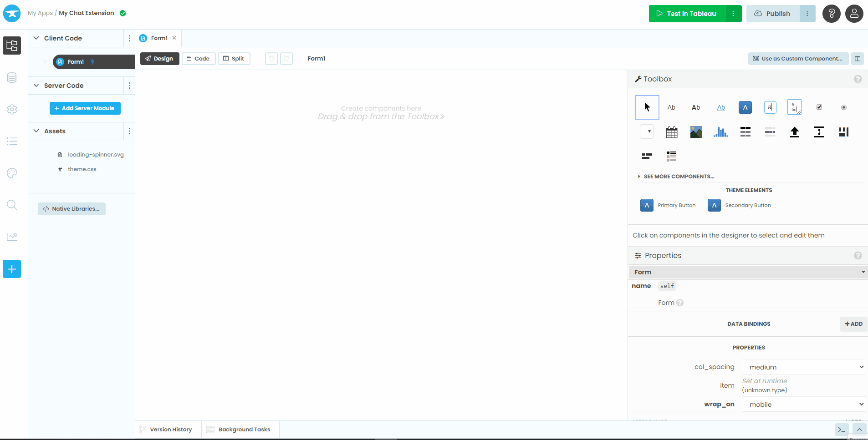
Task: Open the Theme palette sidebar icon
Action: click(12, 173)
